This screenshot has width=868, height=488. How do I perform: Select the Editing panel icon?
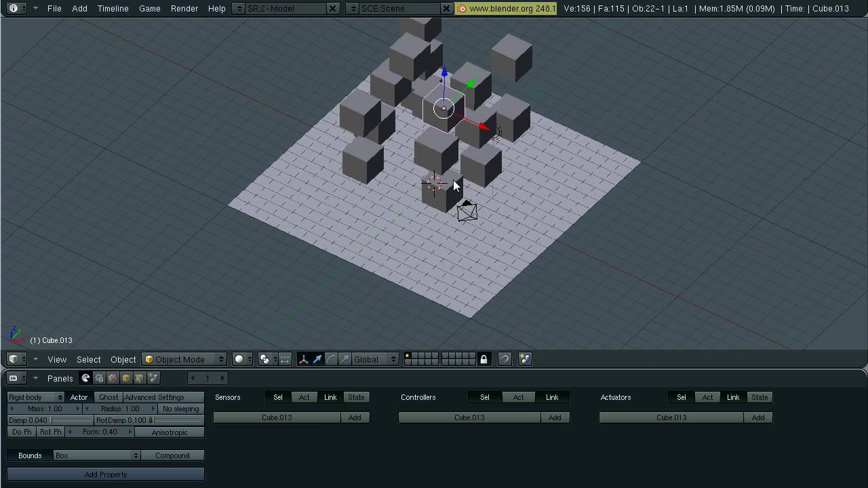click(x=140, y=378)
